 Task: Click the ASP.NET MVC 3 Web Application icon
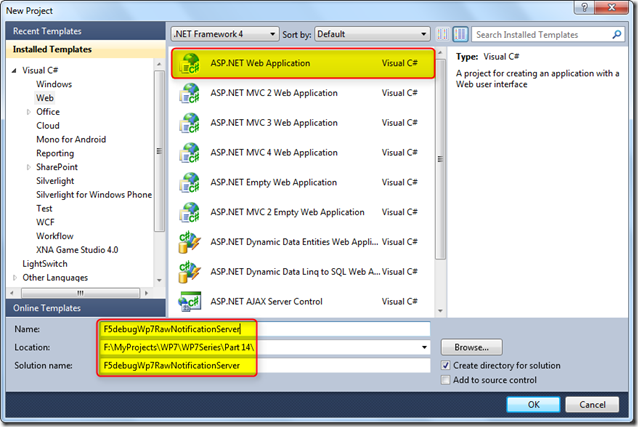point(190,123)
